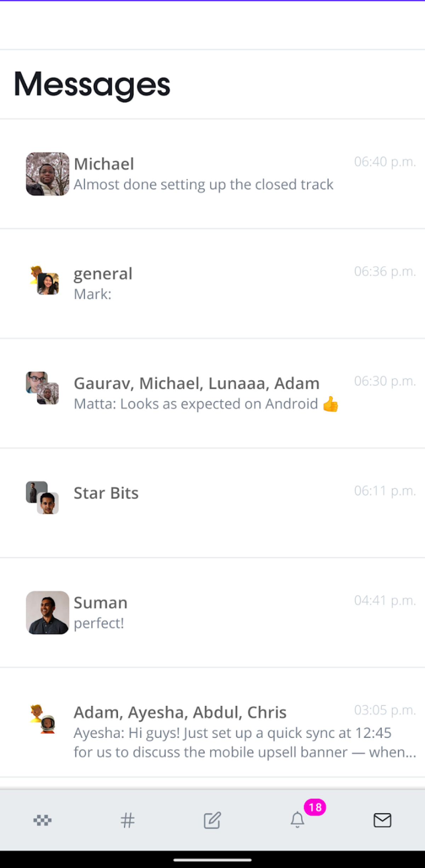Open the home feed checkered icon

[x=42, y=820]
